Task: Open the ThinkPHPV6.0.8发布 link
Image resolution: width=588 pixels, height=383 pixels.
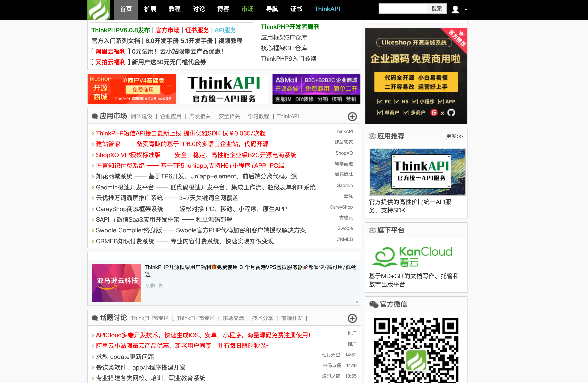Action: pyautogui.click(x=120, y=30)
